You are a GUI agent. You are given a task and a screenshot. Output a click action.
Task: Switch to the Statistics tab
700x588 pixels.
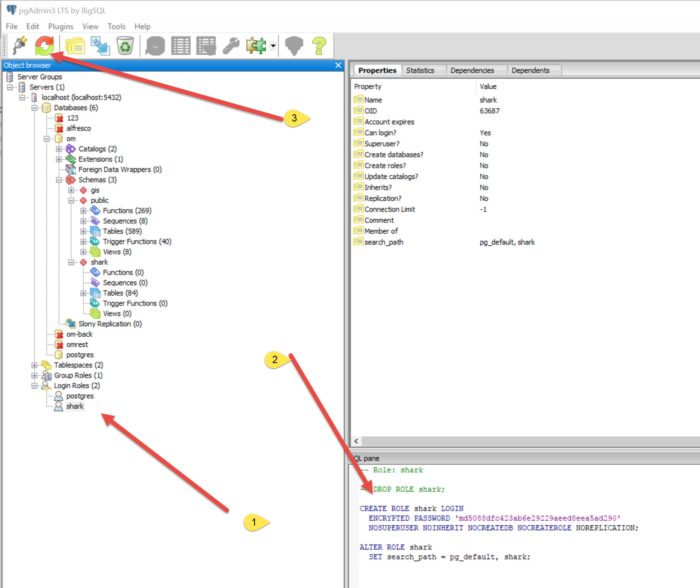[420, 70]
